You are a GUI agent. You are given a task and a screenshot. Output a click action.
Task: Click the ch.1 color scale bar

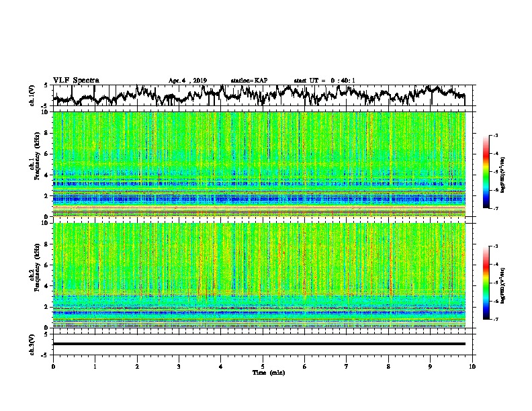[486, 172]
